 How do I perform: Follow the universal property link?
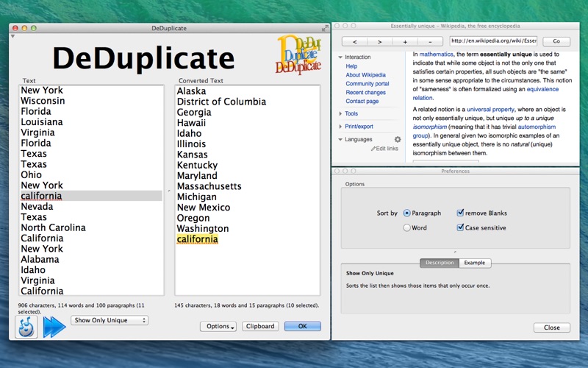tap(490, 110)
